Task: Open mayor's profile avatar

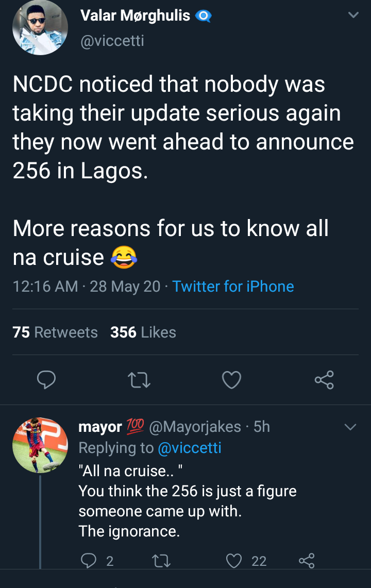Action: (x=40, y=445)
